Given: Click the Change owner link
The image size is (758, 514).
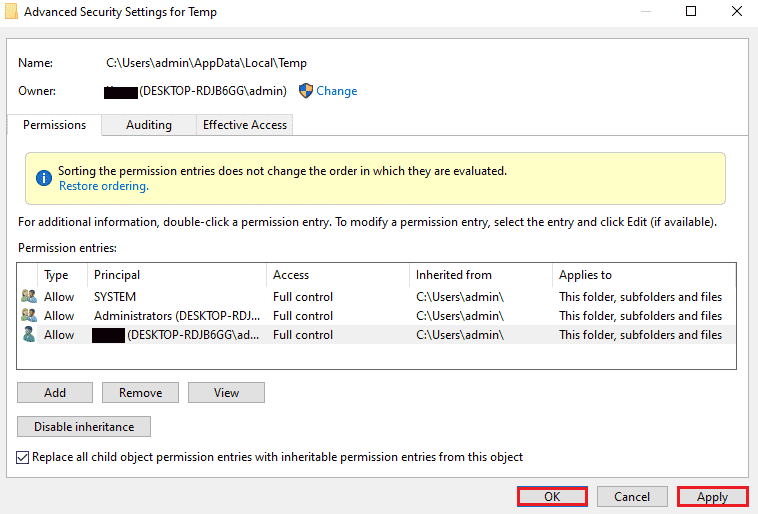Looking at the screenshot, I should pyautogui.click(x=336, y=91).
